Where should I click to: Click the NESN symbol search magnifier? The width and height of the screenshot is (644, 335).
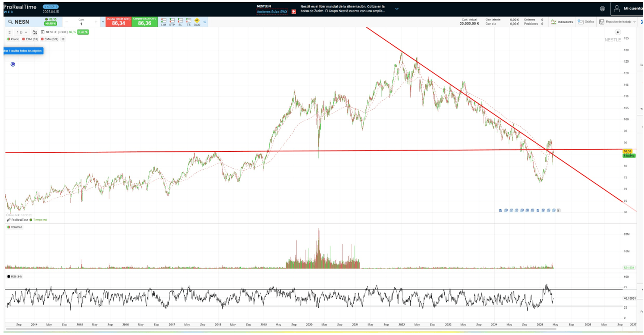10,22
